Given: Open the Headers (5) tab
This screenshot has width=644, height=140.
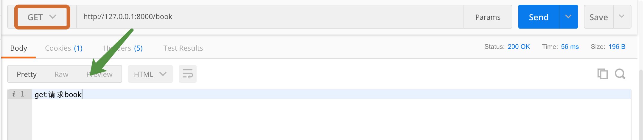Looking at the screenshot, I should (x=123, y=48).
